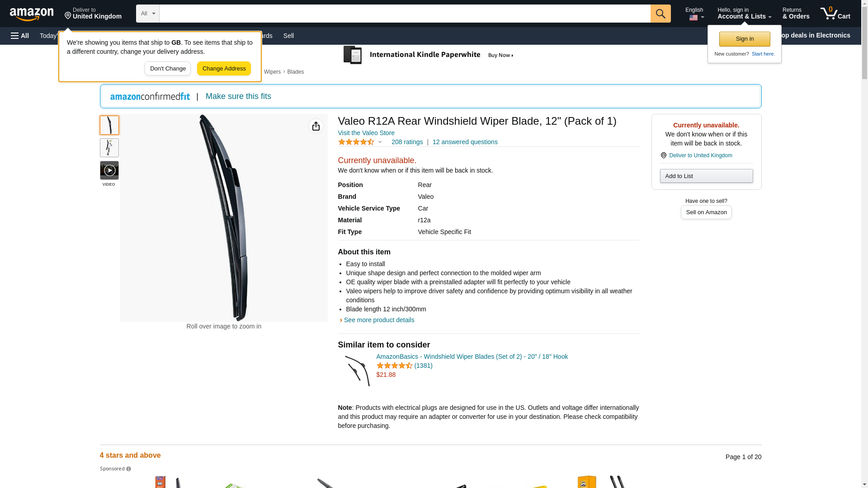Click the sponsored info icon
This screenshot has height=488, width=868.
pyautogui.click(x=128, y=469)
